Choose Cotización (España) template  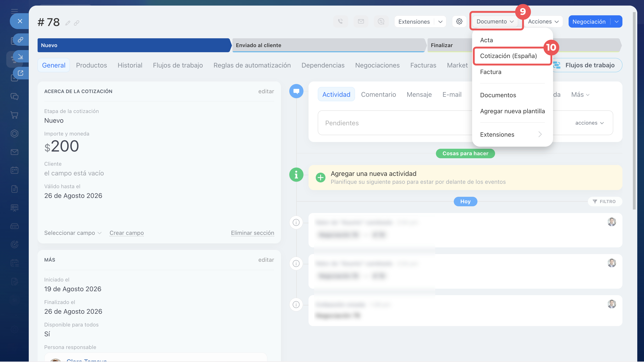tap(509, 56)
